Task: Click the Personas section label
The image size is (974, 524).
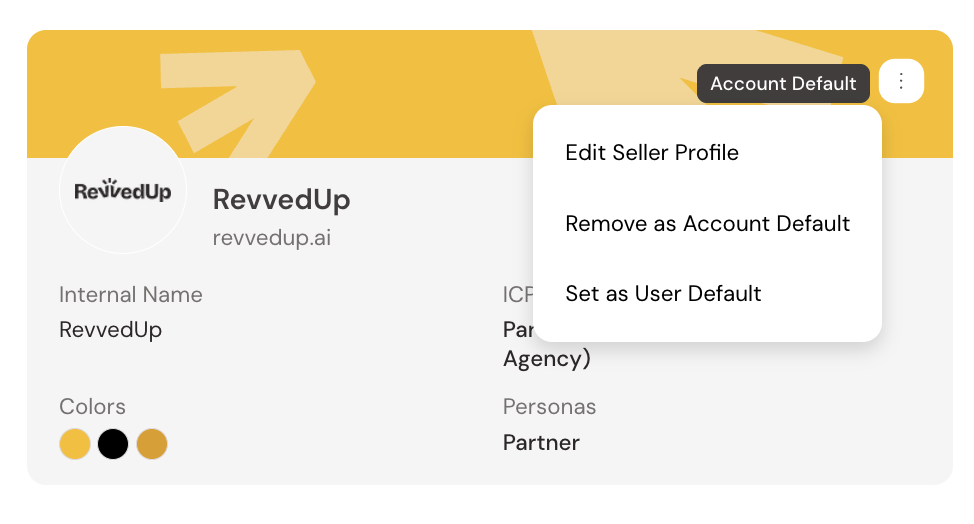Action: coord(549,407)
